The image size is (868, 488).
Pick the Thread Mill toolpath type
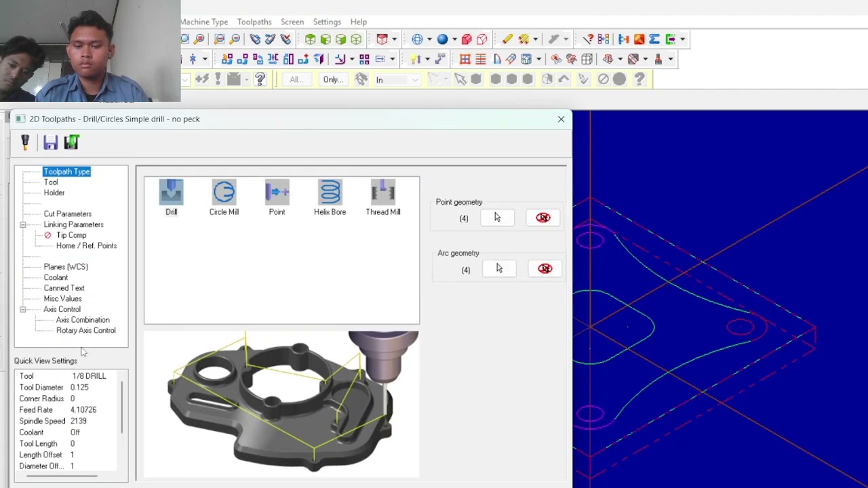(x=383, y=198)
